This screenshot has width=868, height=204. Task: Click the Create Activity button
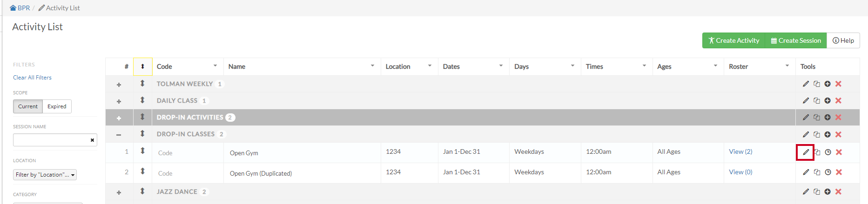(x=733, y=40)
